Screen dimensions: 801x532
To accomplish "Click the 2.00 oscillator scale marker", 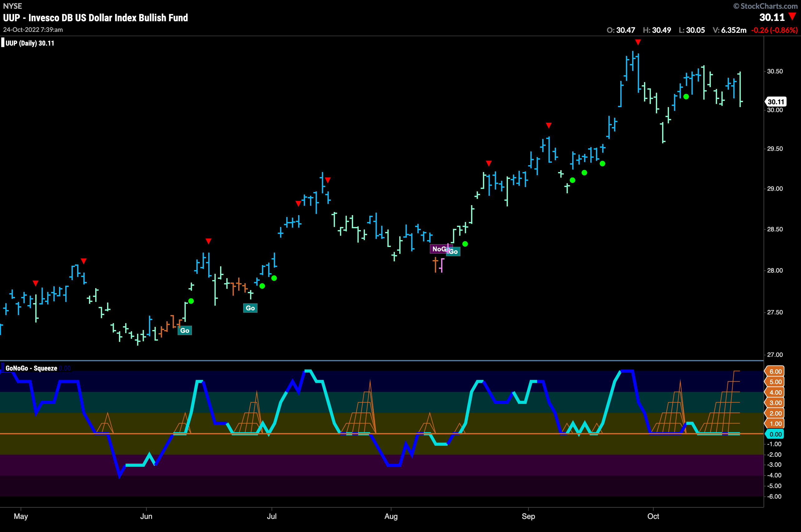I will (x=774, y=413).
